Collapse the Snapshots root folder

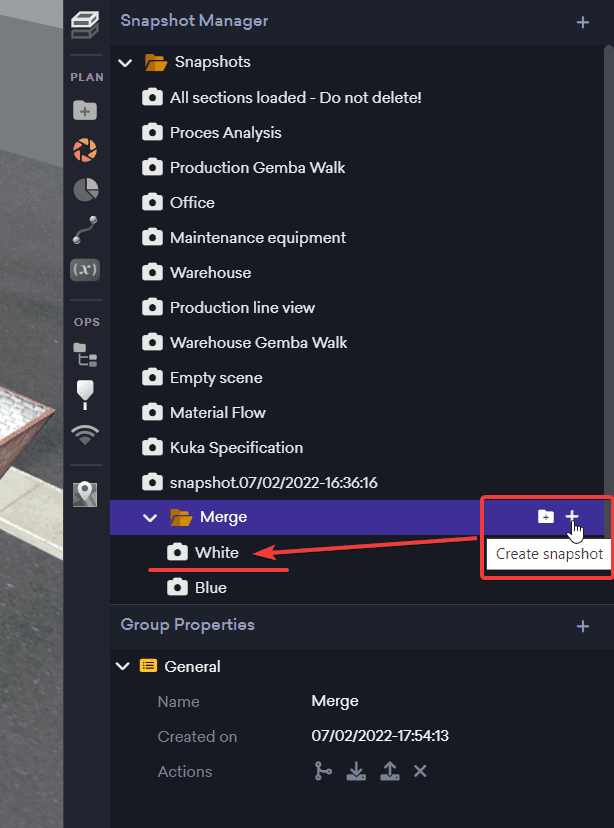coord(126,62)
